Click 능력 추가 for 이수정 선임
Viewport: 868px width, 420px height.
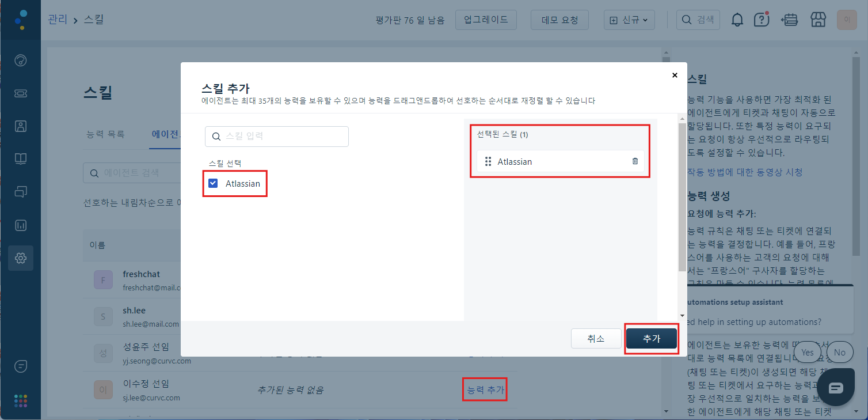[x=486, y=390]
